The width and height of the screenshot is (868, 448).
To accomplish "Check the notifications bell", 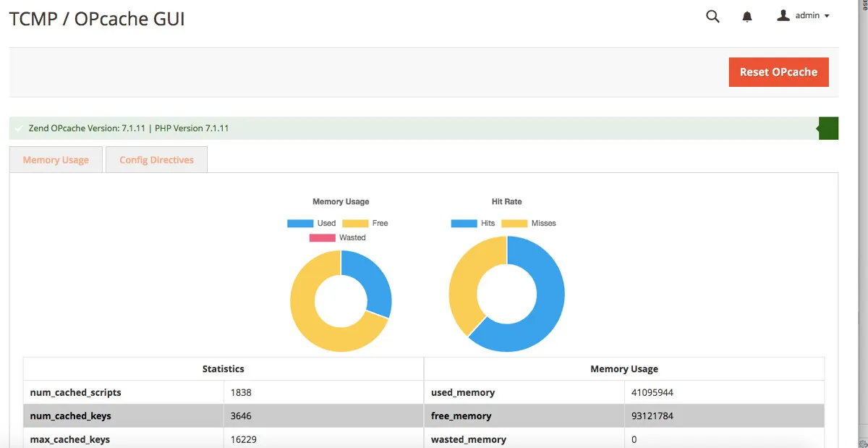I will pyautogui.click(x=747, y=16).
